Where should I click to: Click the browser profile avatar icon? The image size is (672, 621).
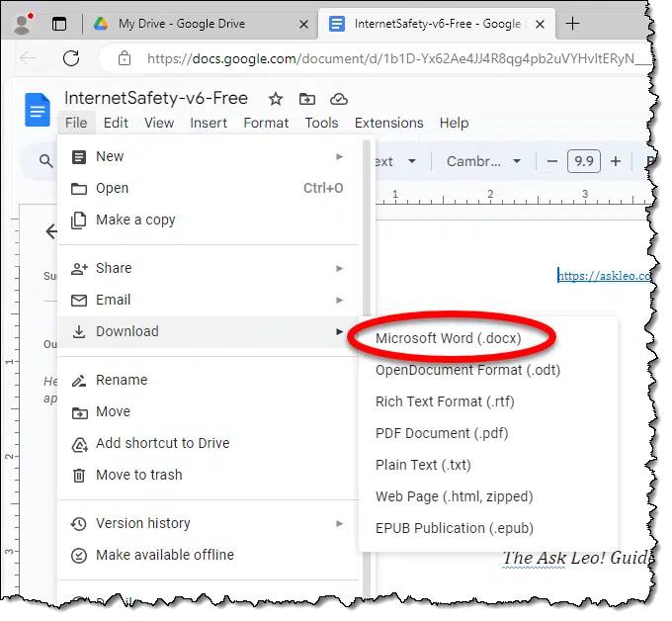[23, 24]
